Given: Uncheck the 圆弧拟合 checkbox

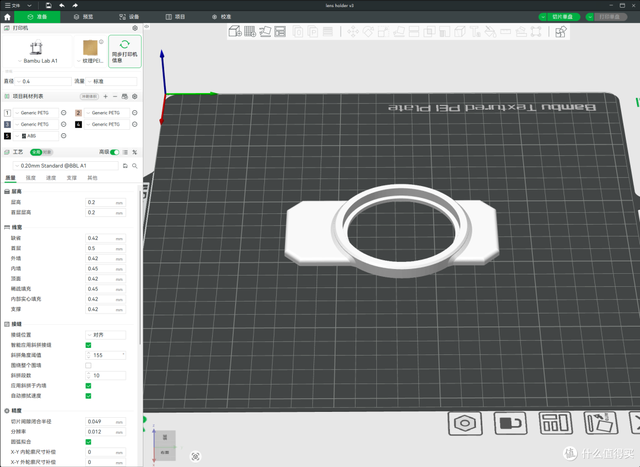Looking at the screenshot, I should click(x=88, y=442).
